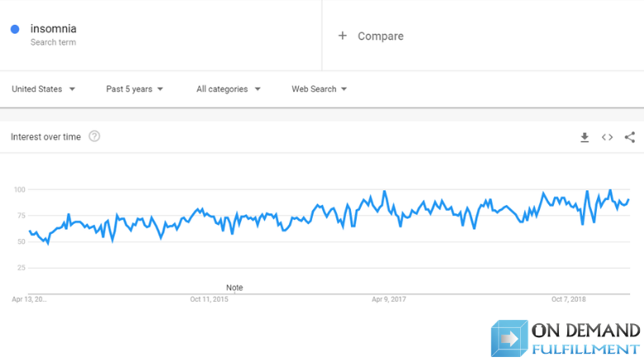Click the Oct 11, 2015 axis label
This screenshot has width=644, height=362.
209,299
